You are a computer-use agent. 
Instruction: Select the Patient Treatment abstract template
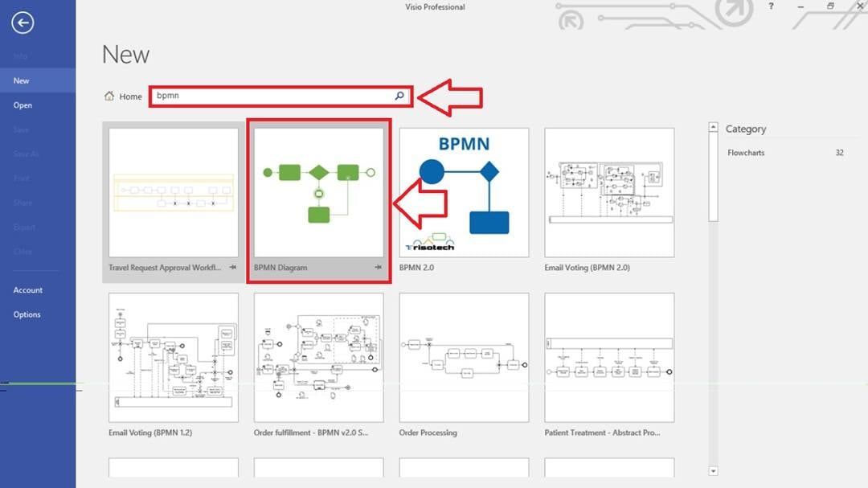(608, 358)
